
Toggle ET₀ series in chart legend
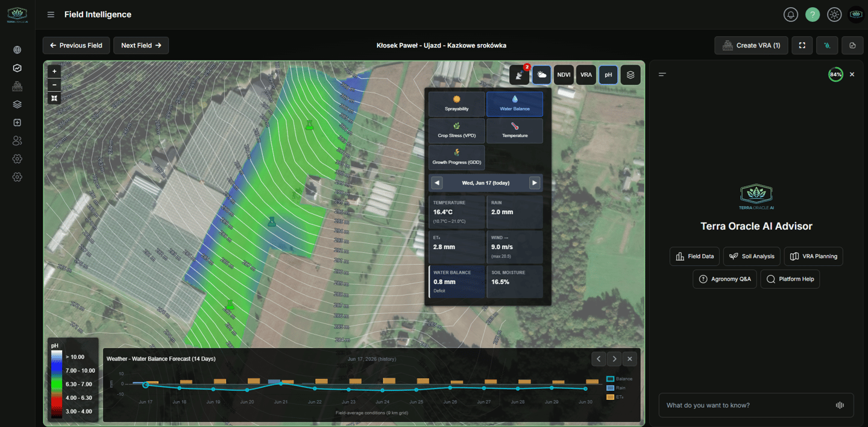coord(616,397)
